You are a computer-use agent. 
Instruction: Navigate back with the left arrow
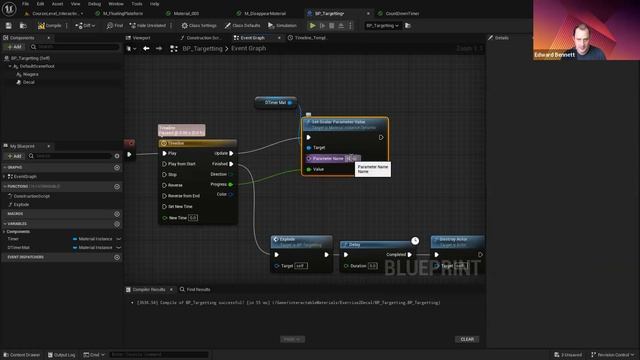pyautogui.click(x=146, y=49)
